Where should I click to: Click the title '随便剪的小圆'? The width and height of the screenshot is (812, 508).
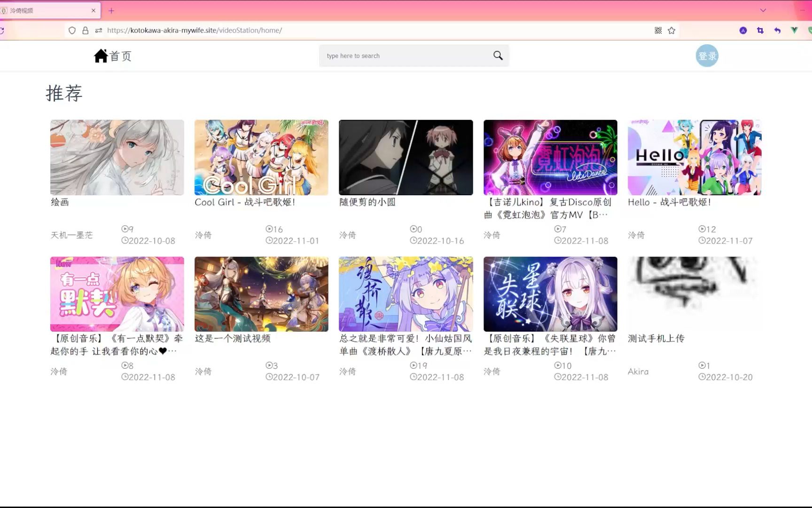coord(367,202)
